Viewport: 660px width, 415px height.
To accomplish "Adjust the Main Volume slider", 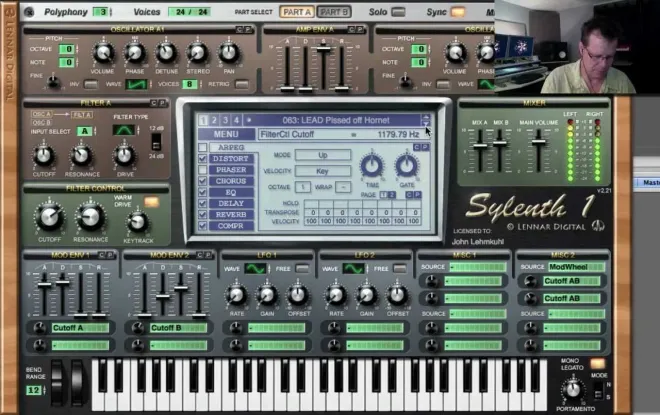I will (538, 142).
